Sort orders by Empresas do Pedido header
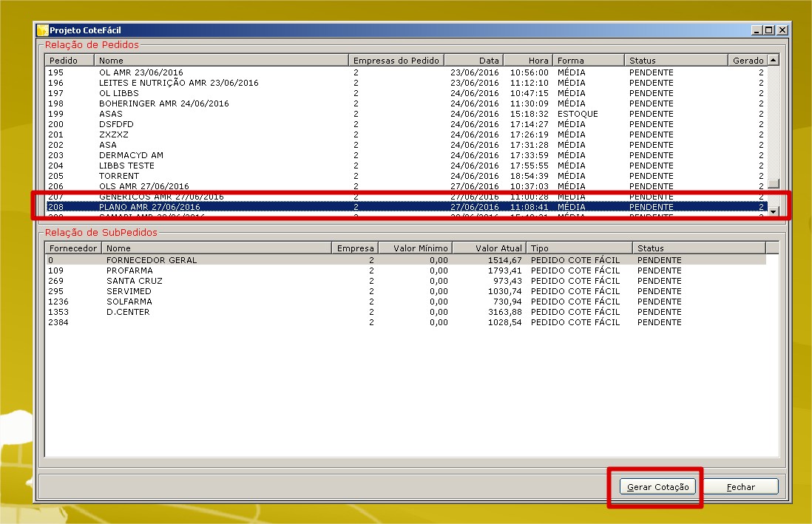 click(396, 61)
